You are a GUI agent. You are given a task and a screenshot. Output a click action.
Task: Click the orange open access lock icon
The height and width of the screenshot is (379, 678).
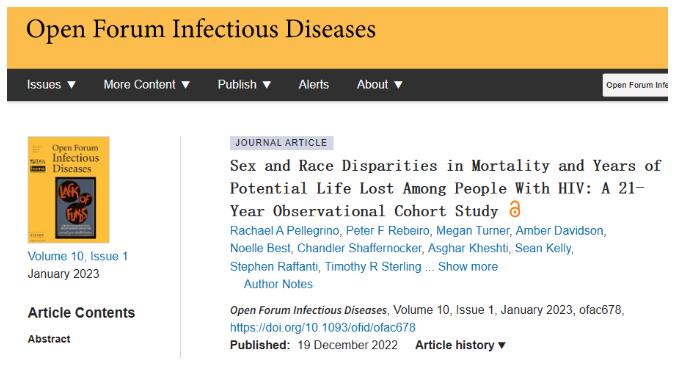pos(514,209)
